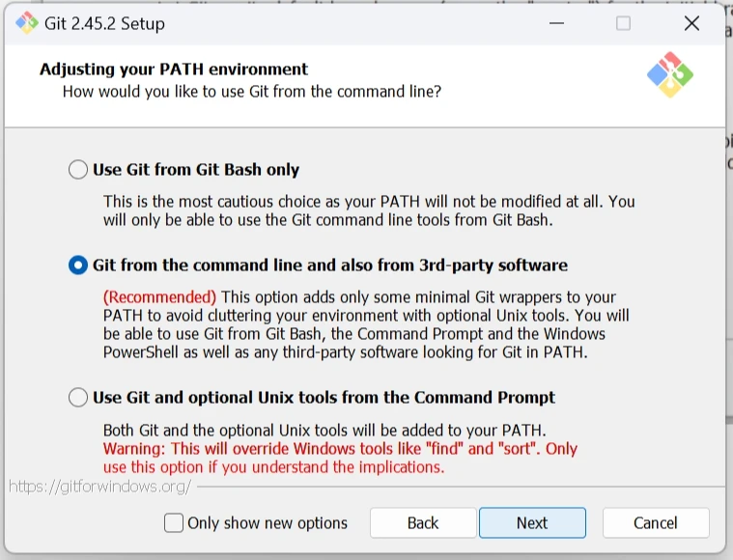Open the gitforwindows.org link
The height and width of the screenshot is (560, 733).
click(99, 487)
